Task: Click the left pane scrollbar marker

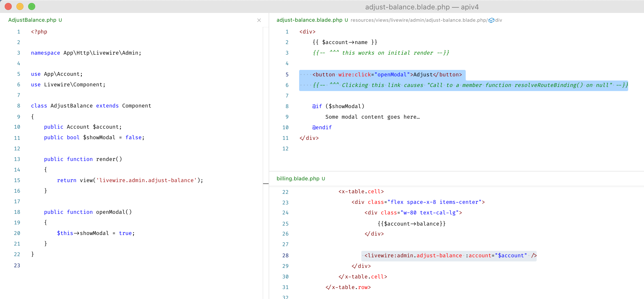Action: pos(266,184)
